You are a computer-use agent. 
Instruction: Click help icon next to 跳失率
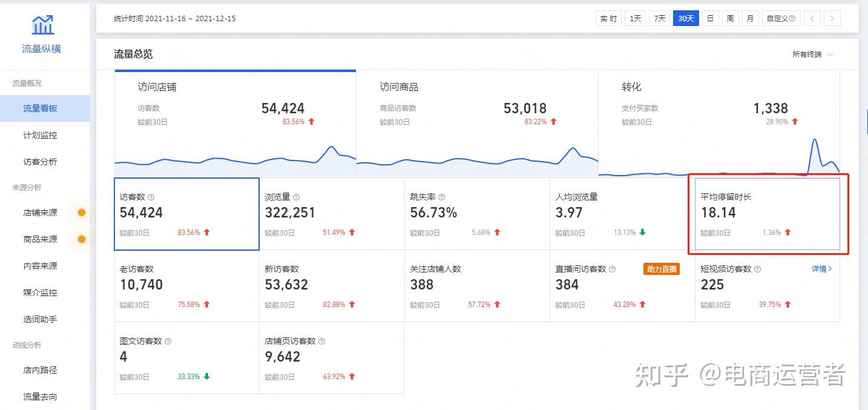(442, 197)
